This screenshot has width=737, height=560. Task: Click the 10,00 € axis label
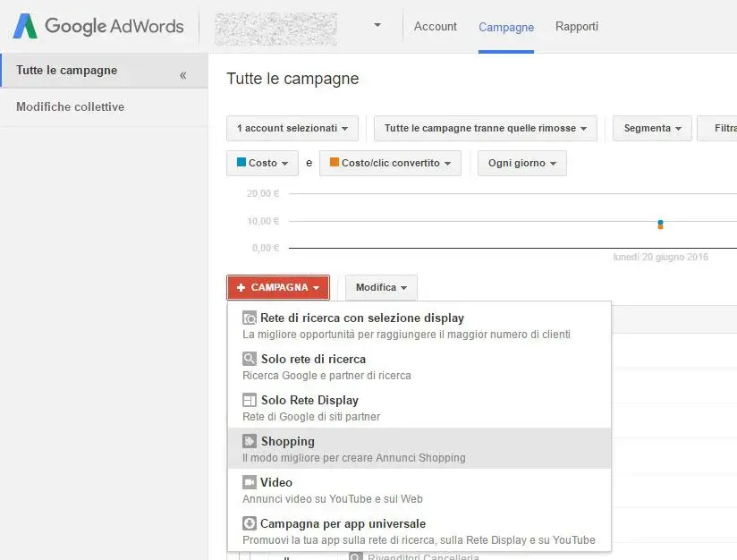tap(263, 221)
